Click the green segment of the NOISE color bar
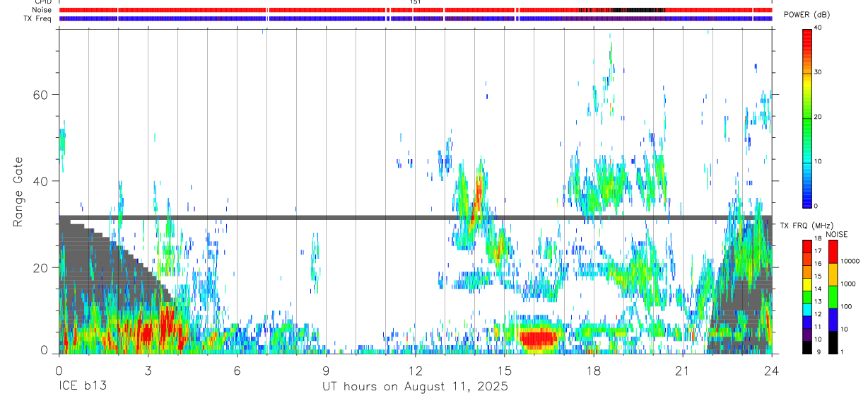The height and width of the screenshot is (401, 868). (x=833, y=297)
